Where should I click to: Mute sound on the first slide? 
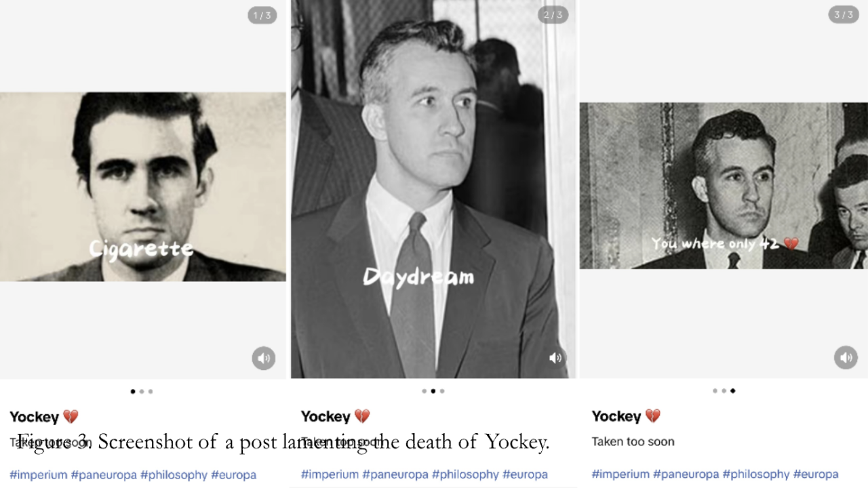coord(264,358)
